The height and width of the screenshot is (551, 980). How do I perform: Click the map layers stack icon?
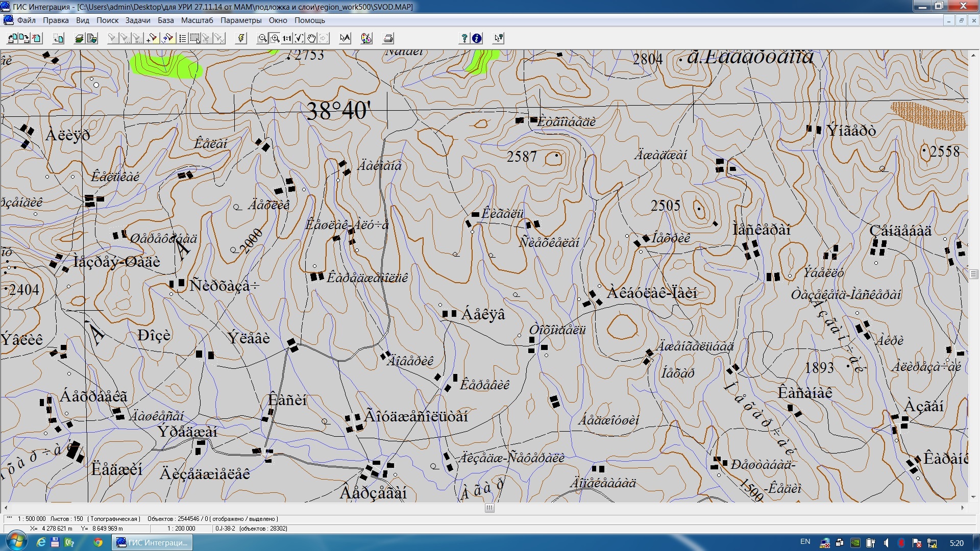coord(79,38)
